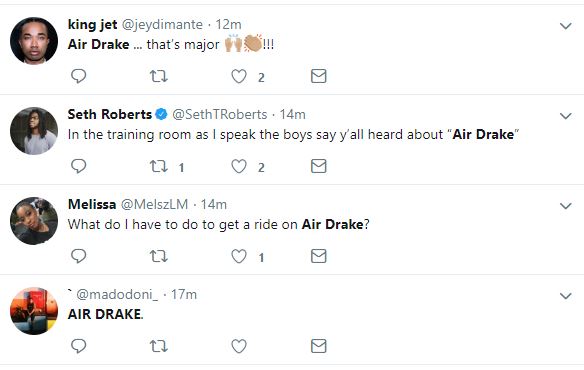Open the @MelszLM username link

point(155,205)
